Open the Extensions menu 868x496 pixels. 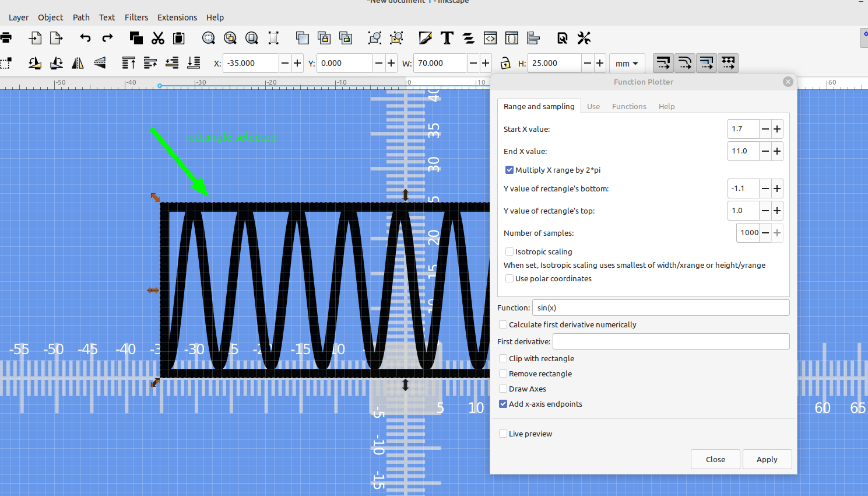pyautogui.click(x=177, y=17)
